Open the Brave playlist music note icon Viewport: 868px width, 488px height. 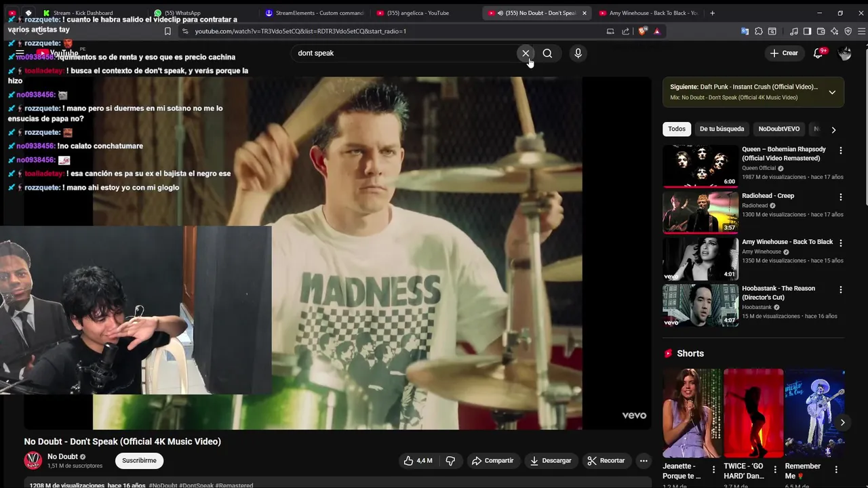794,31
